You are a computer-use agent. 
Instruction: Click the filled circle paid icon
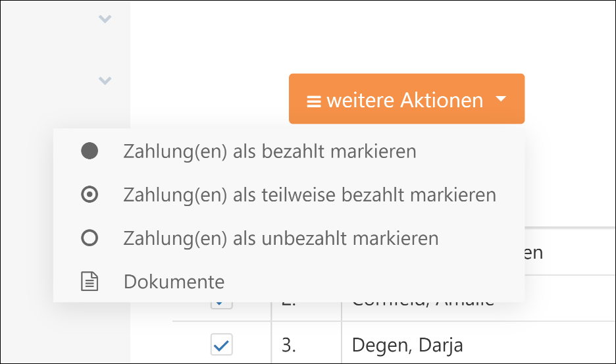[x=90, y=151]
